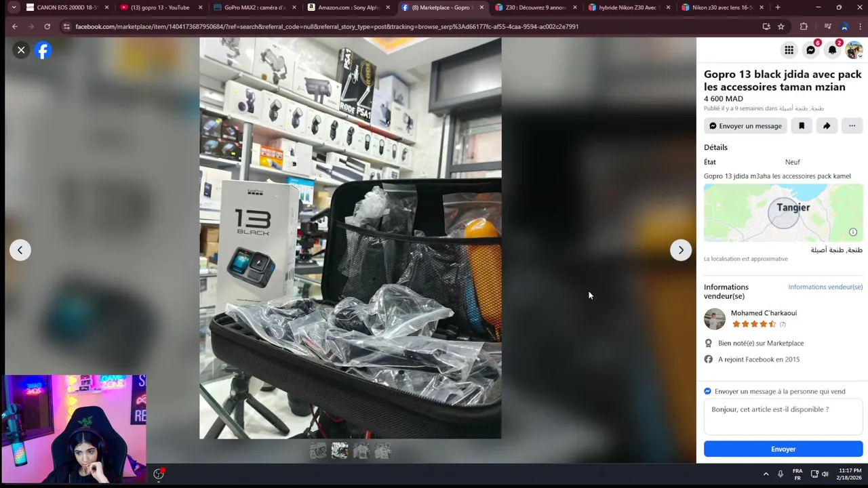Open Facebook notifications bell

pyautogui.click(x=832, y=50)
